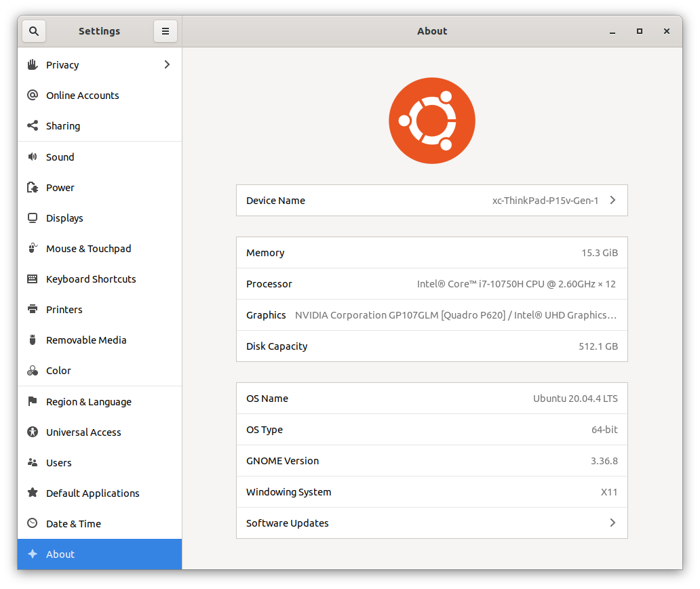The image size is (700, 589).
Task: Switch to Power settings
Action: pyautogui.click(x=100, y=187)
